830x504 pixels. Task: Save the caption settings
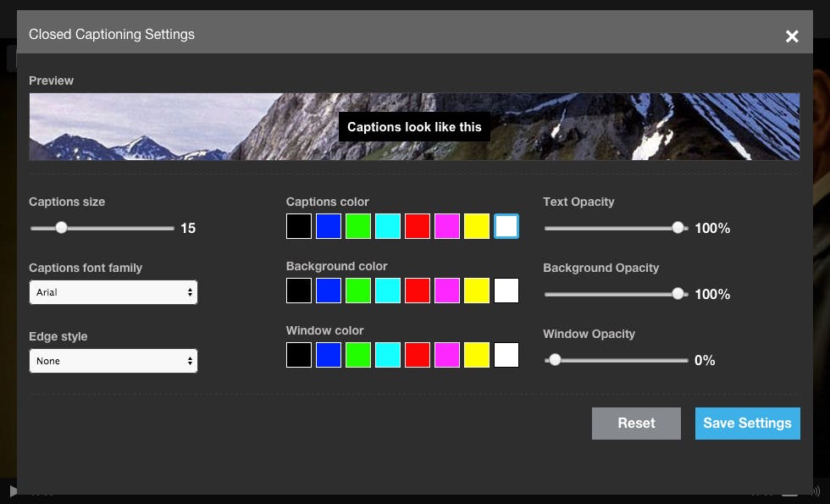747,424
